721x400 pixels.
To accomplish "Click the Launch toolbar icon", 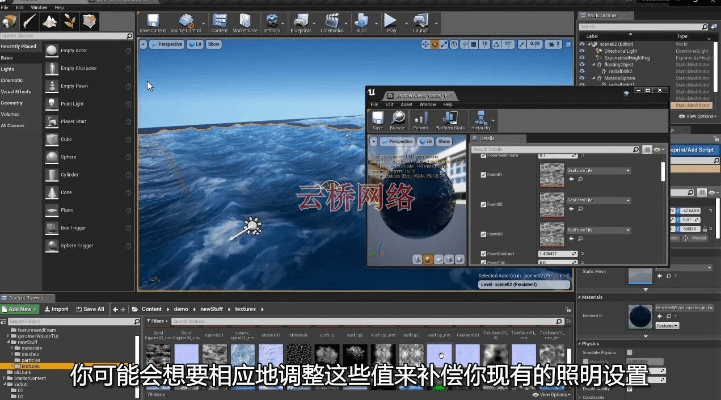I will [x=420, y=22].
